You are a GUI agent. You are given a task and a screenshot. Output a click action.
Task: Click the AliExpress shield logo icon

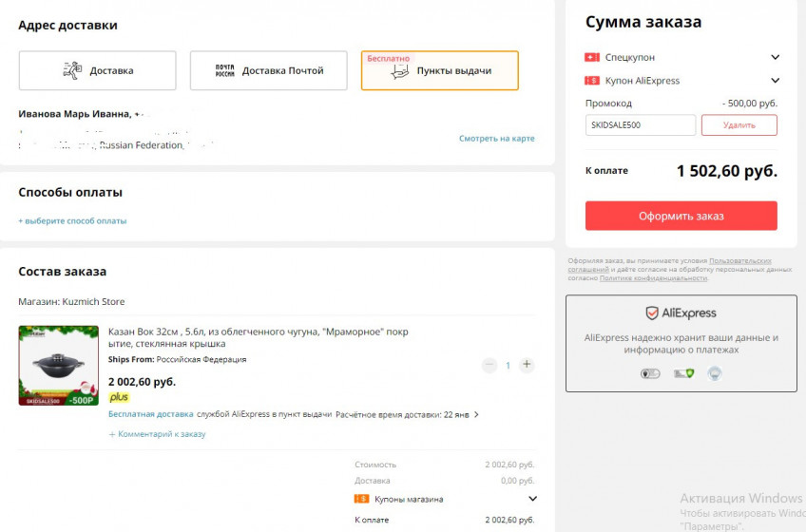(x=652, y=313)
